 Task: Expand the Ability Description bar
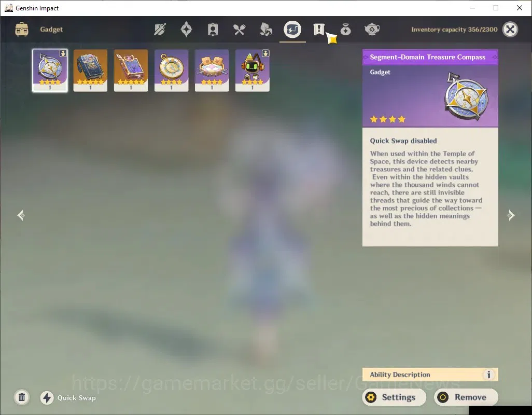[430, 375]
